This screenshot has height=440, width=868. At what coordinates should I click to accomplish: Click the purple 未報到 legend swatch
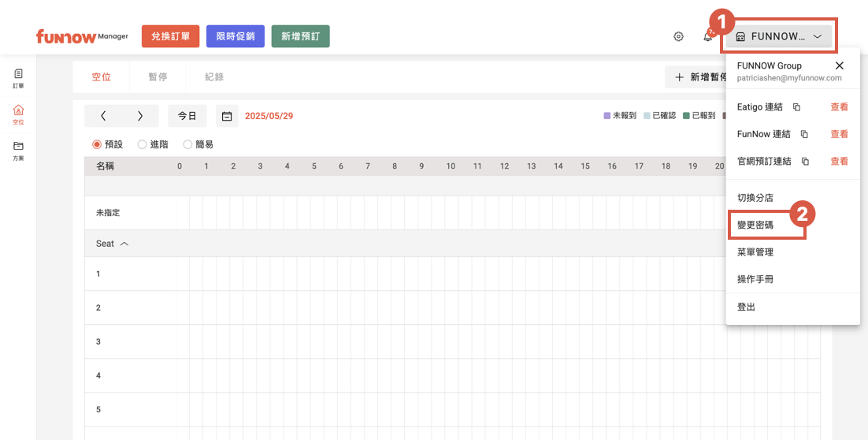click(607, 116)
